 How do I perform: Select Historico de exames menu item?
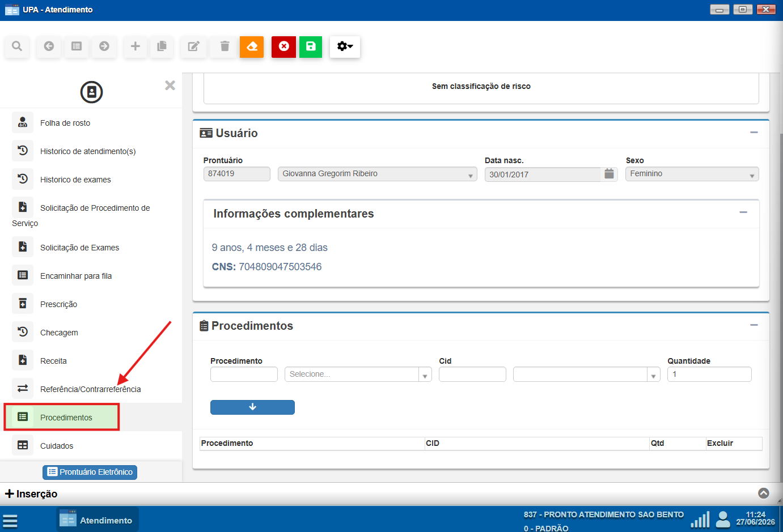point(75,180)
